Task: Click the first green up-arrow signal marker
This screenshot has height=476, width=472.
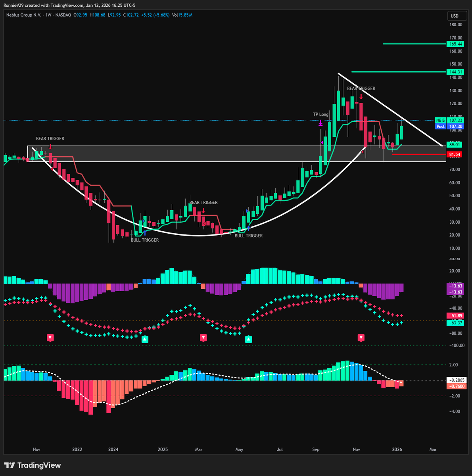Action: point(145,339)
